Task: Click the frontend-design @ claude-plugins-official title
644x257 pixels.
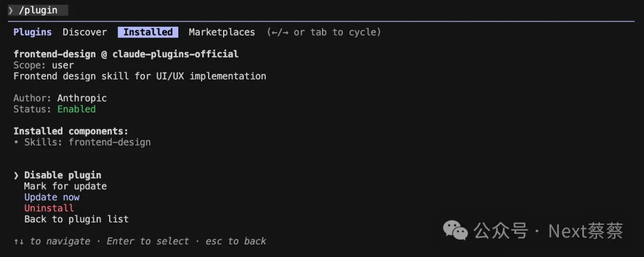Action: [x=126, y=54]
